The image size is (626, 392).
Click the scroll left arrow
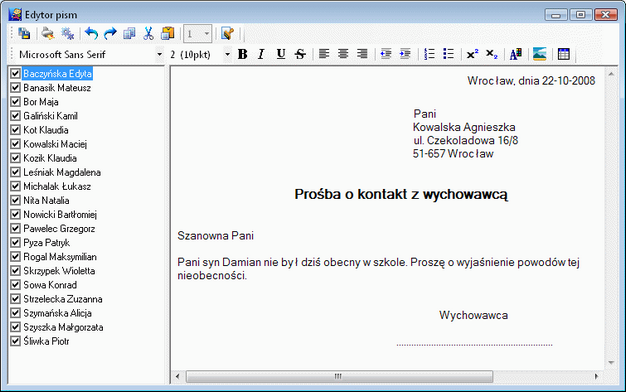(x=178, y=376)
